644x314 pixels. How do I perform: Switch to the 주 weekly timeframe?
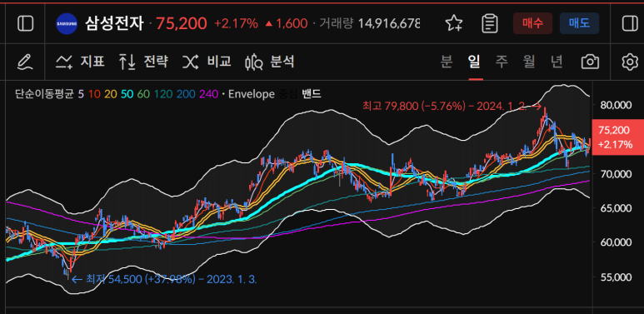point(502,62)
